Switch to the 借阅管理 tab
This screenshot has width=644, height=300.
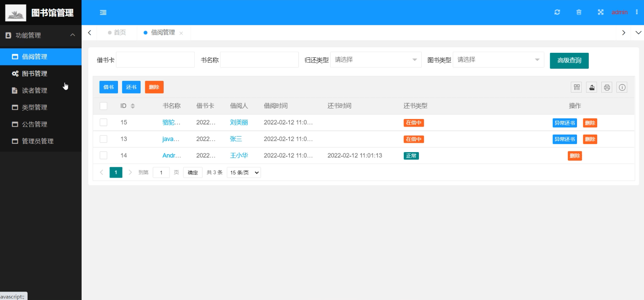point(163,33)
